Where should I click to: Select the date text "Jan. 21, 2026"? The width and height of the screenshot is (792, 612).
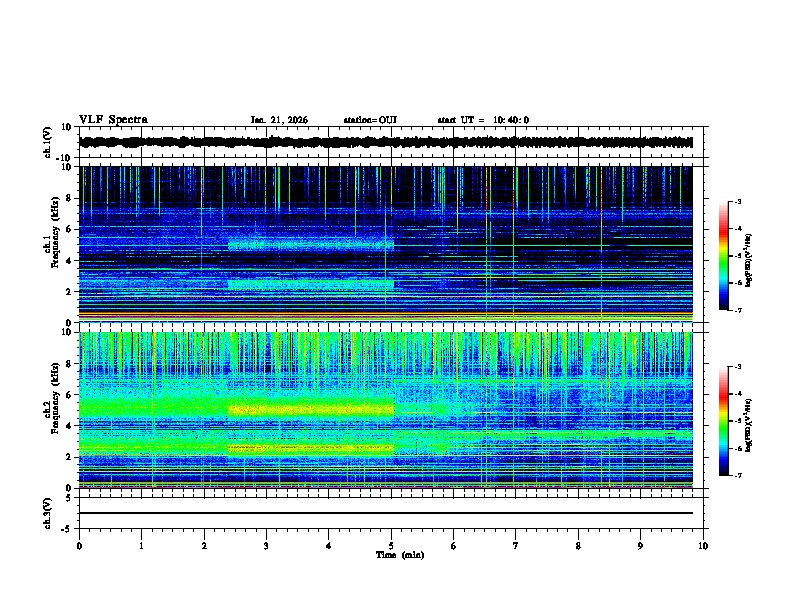tap(279, 120)
